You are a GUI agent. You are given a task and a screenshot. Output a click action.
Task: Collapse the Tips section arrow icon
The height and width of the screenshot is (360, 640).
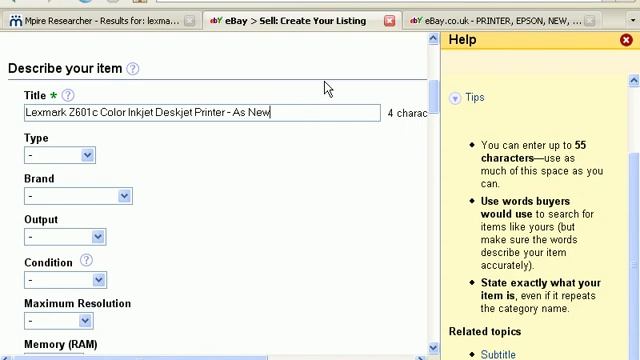point(455,98)
